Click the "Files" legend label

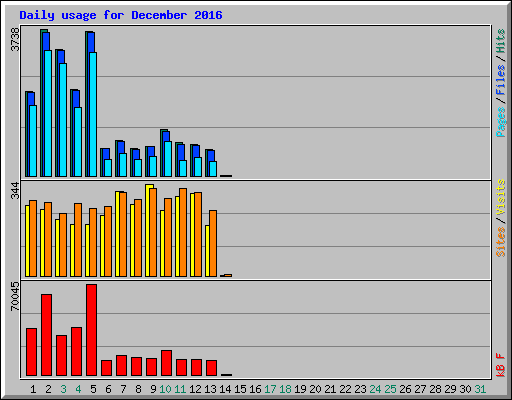pos(501,79)
